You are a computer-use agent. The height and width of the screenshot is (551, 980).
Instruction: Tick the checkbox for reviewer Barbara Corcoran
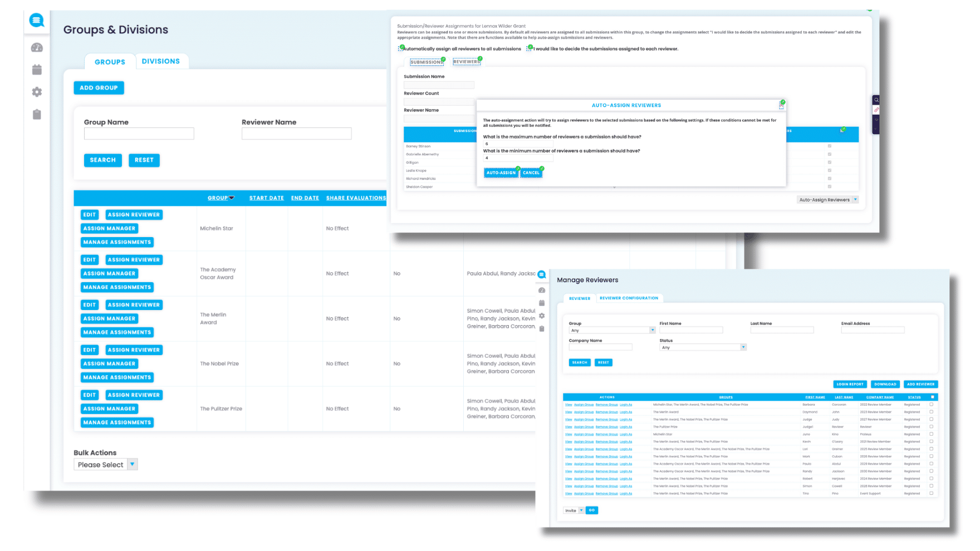click(x=932, y=405)
